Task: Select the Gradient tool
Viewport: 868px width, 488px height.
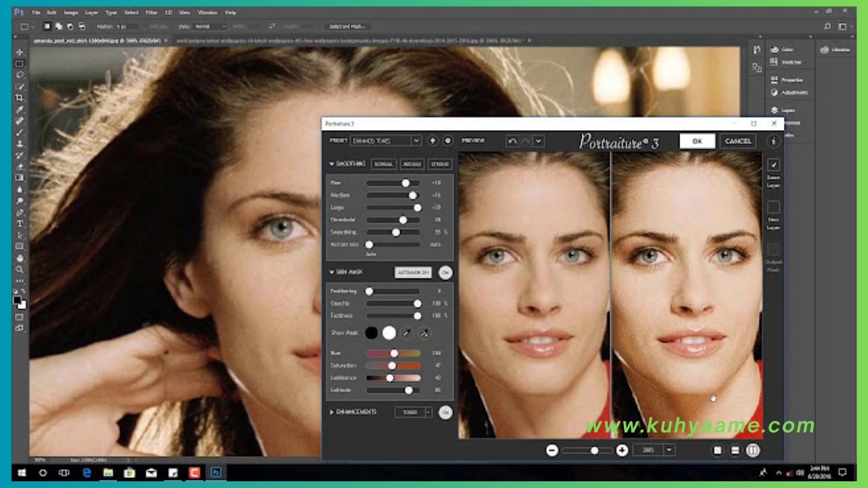Action: coord(20,178)
